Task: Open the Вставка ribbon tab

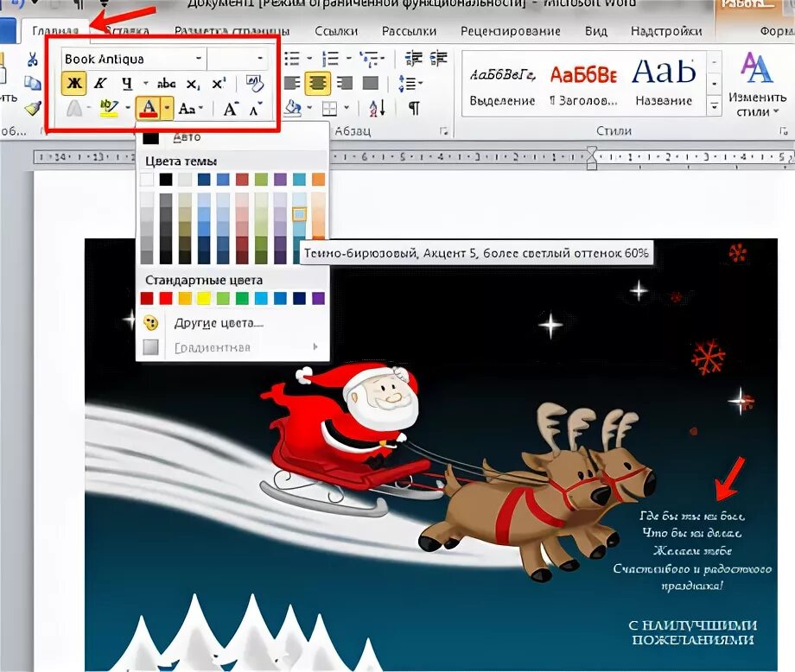Action: tap(128, 31)
